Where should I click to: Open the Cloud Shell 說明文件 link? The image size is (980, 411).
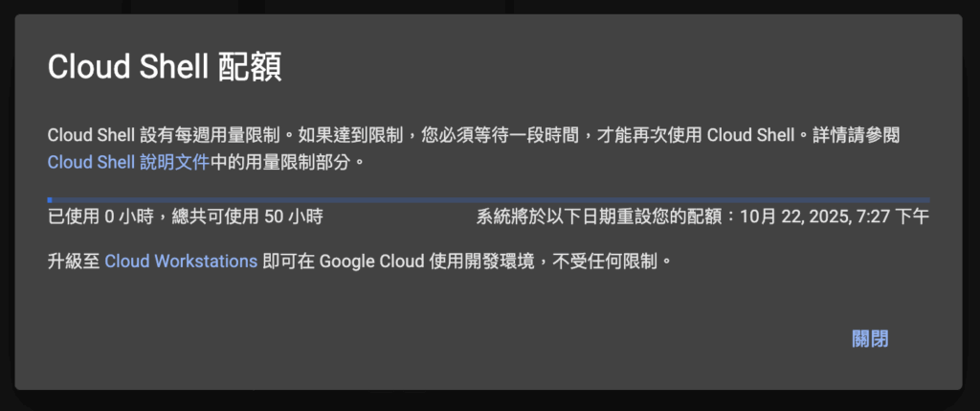coord(127,162)
